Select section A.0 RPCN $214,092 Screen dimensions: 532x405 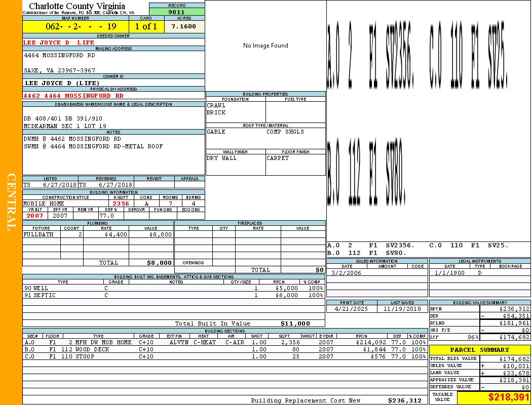click(x=371, y=343)
